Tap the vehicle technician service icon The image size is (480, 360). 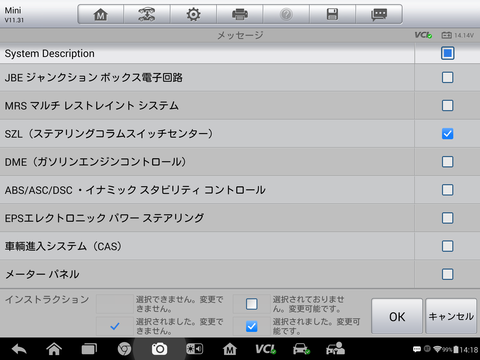335,349
